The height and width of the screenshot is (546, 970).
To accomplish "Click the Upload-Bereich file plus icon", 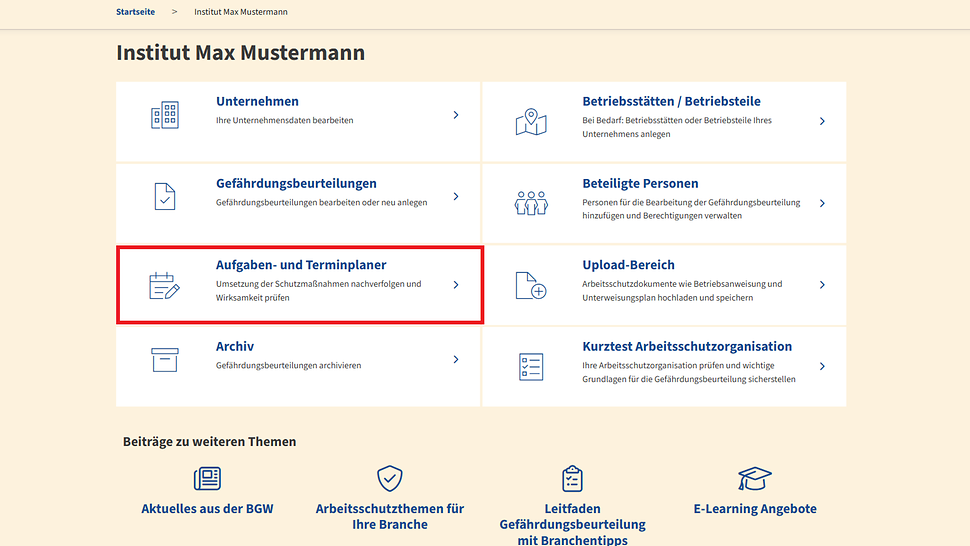I will tap(531, 285).
